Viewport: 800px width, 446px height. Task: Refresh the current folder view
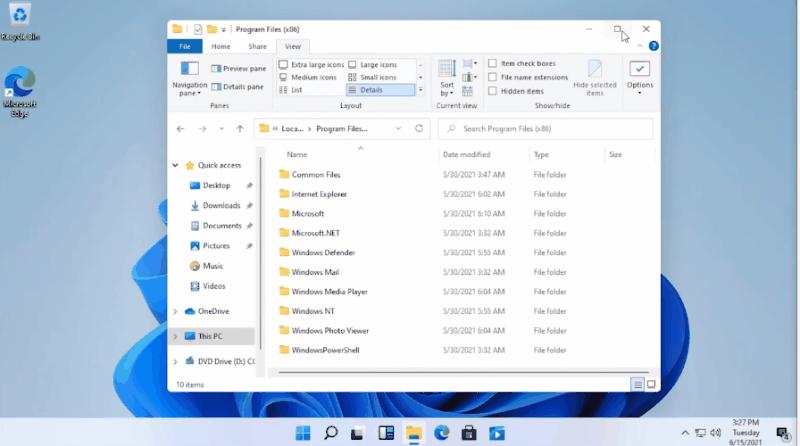(419, 129)
